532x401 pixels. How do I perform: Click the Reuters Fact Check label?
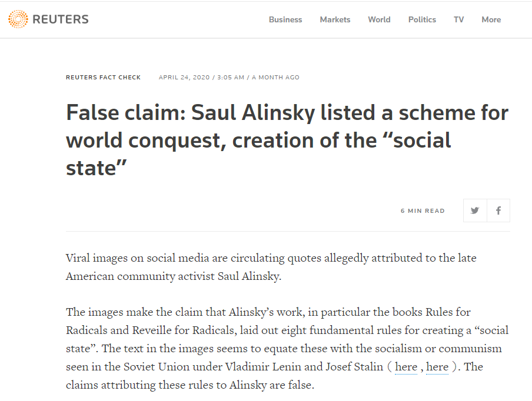(103, 77)
